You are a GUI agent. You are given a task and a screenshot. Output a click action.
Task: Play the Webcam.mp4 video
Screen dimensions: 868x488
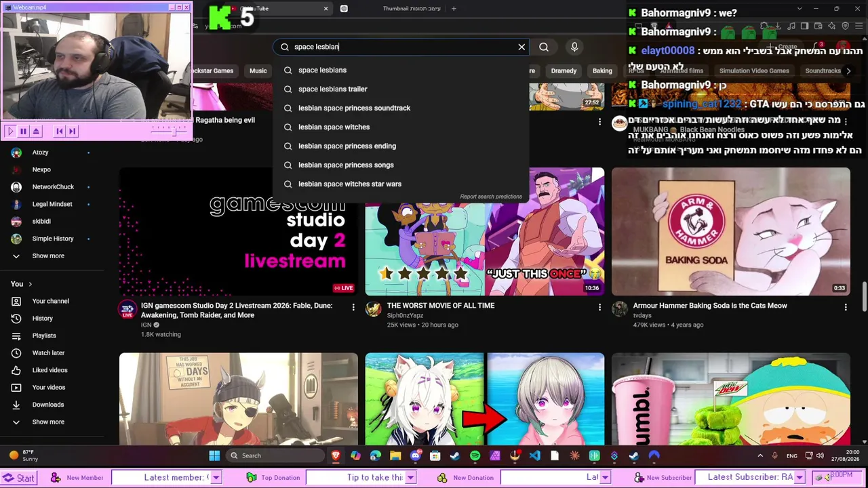[10, 131]
